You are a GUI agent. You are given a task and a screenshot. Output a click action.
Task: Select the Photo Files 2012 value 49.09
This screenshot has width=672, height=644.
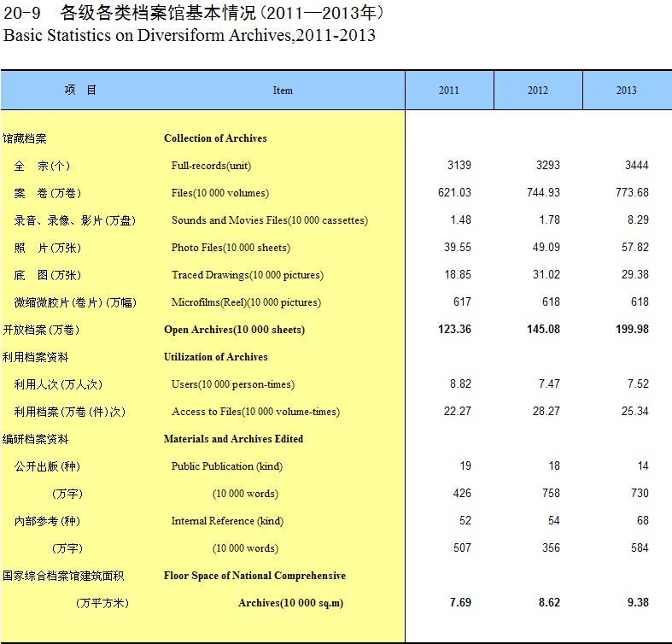pos(544,248)
